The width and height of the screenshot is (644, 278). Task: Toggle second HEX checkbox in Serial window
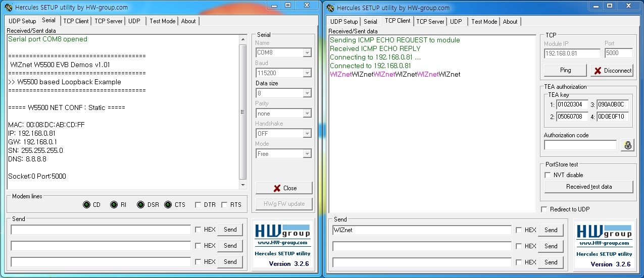click(198, 246)
